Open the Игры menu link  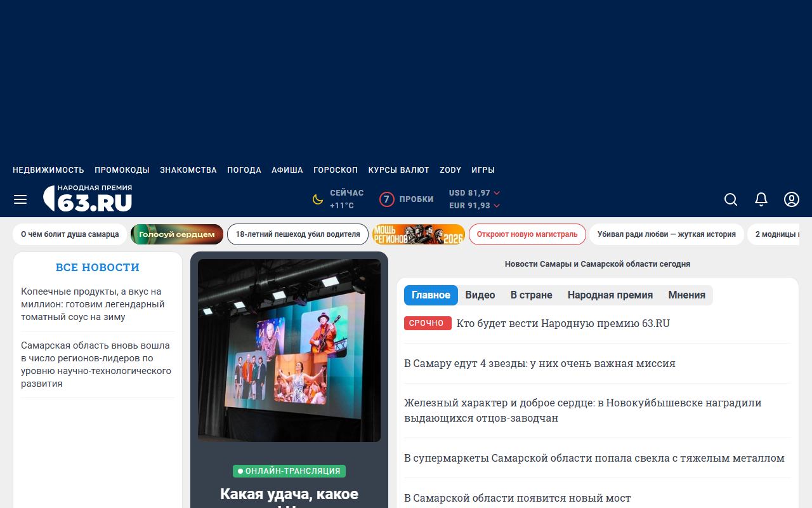coord(483,170)
